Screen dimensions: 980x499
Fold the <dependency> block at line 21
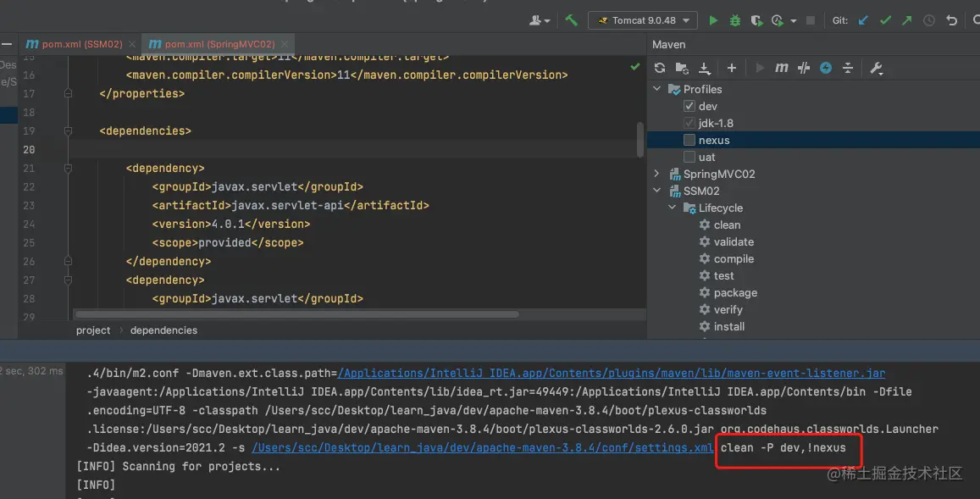(68, 169)
